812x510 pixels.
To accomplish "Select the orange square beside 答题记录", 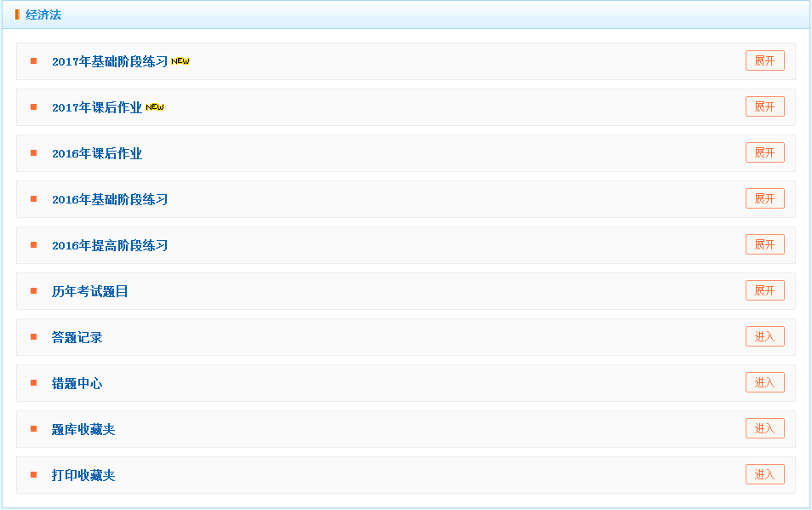I will click(x=34, y=337).
